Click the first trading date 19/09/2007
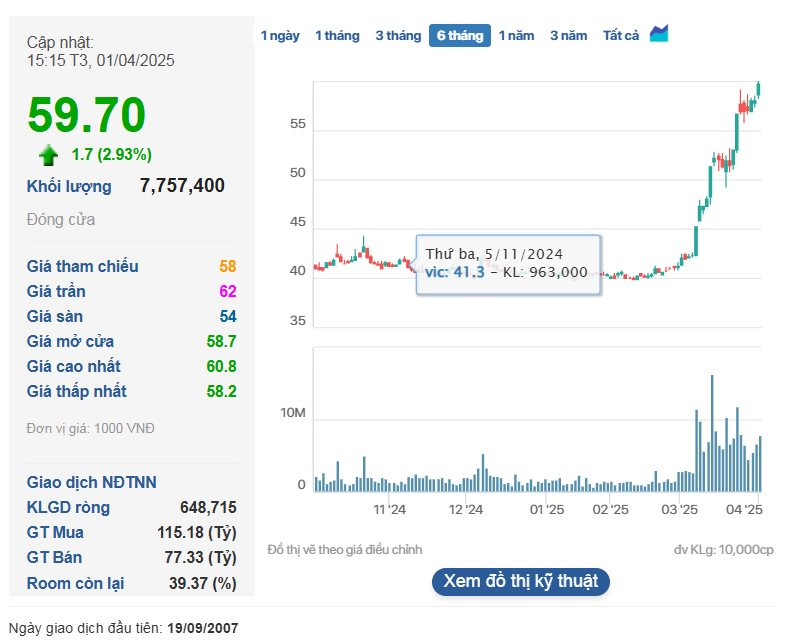 point(203,629)
